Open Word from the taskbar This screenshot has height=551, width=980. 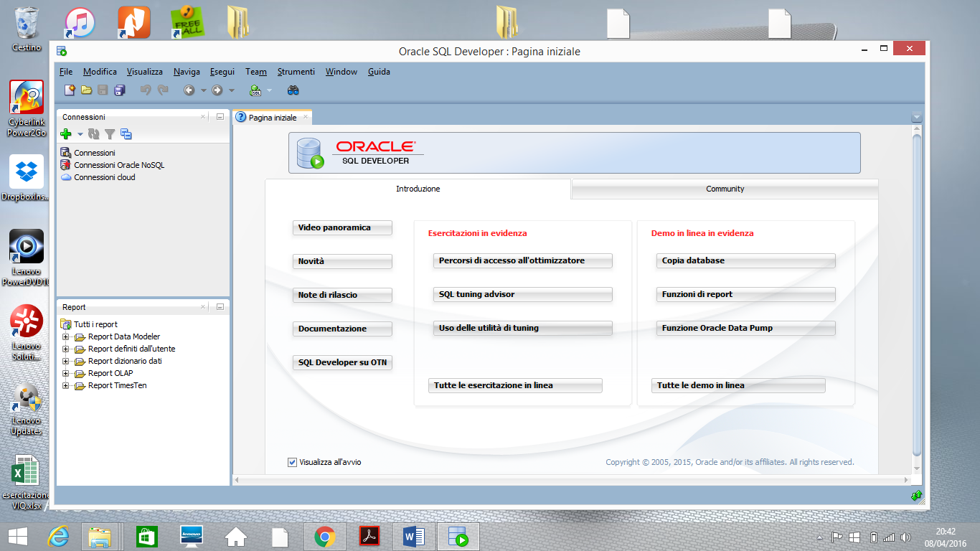[414, 537]
